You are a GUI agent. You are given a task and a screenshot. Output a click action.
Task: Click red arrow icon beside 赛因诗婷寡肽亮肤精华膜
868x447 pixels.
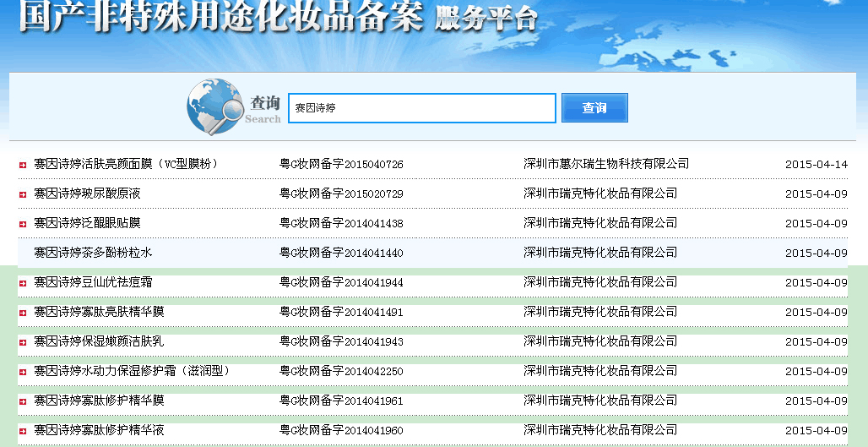23,313
